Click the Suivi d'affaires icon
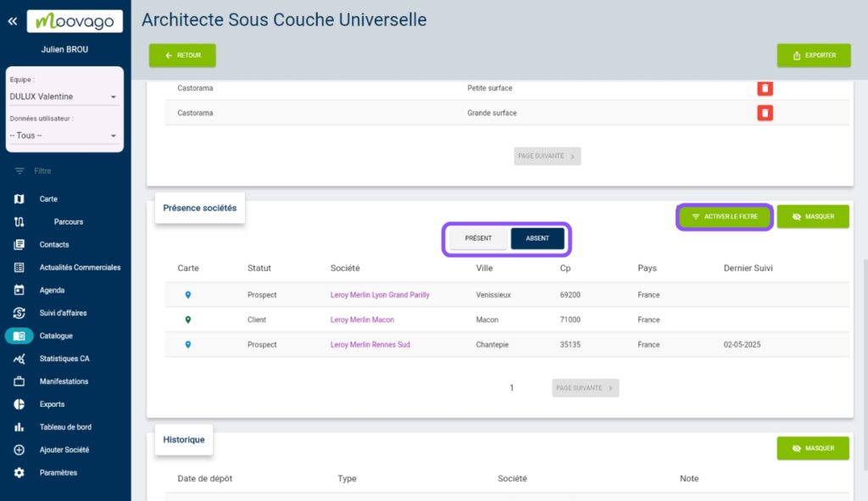The height and width of the screenshot is (501, 868). tap(19, 313)
